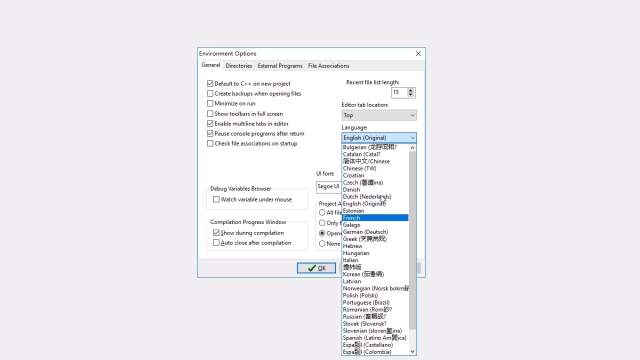
Task: Select German (Deutsch) language
Action: click(x=375, y=232)
